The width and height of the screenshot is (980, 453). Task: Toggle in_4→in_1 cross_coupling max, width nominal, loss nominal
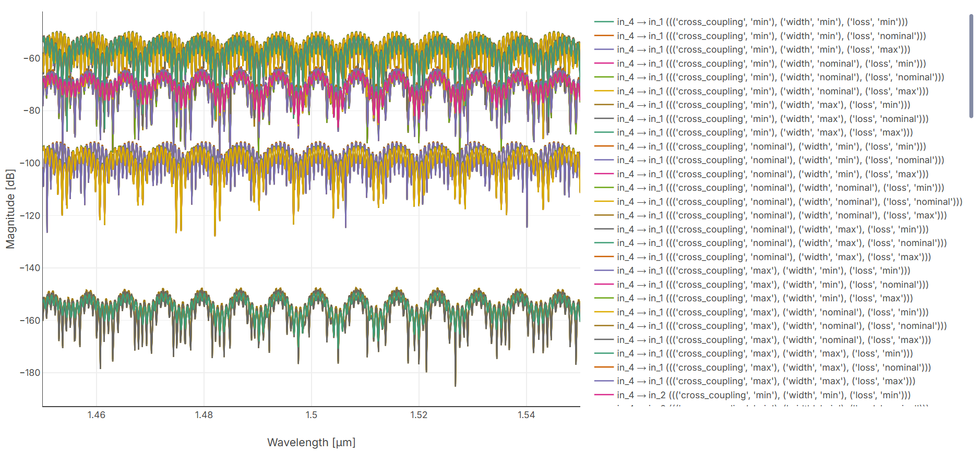[x=781, y=326]
